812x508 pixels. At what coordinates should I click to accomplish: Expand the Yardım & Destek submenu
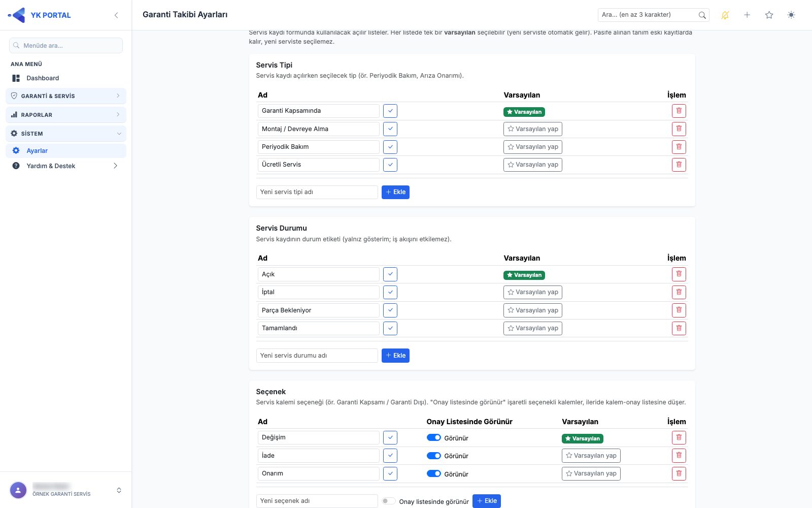[66, 166]
